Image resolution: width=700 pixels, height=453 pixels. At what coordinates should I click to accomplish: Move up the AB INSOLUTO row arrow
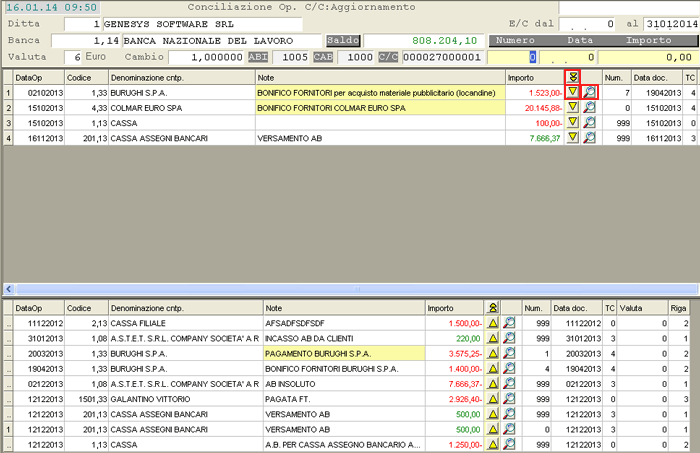(x=492, y=384)
